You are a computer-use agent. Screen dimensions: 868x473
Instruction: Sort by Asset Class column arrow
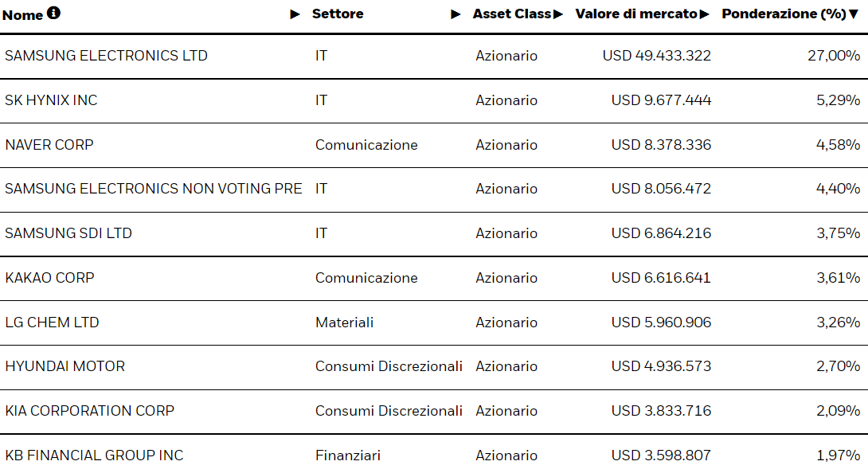coord(558,14)
